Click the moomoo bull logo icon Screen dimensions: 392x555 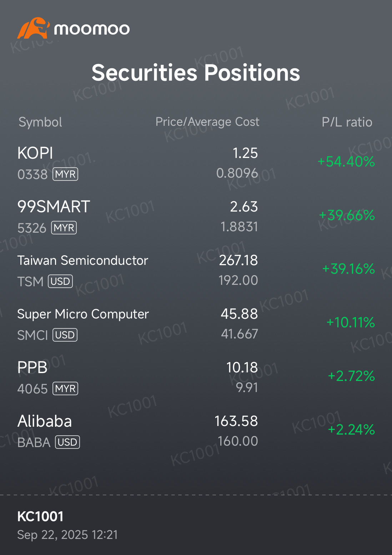pos(33,28)
